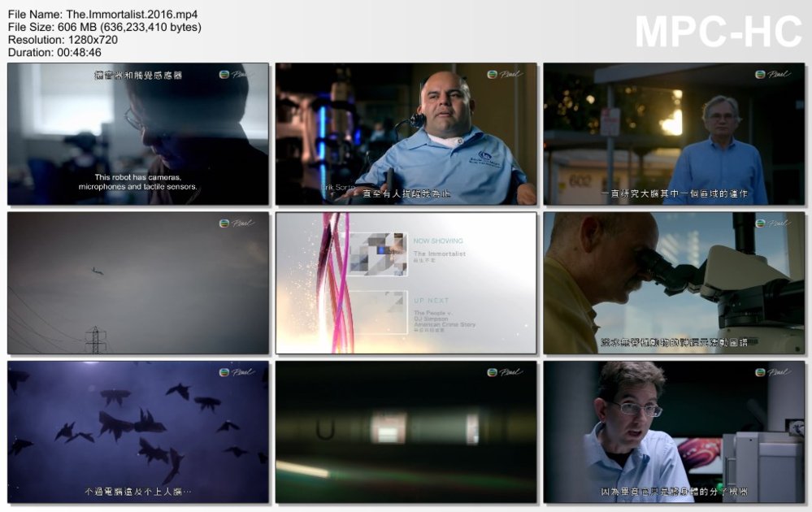The width and height of the screenshot is (812, 512).
Task: Click the File Name text line
Action: (x=102, y=15)
